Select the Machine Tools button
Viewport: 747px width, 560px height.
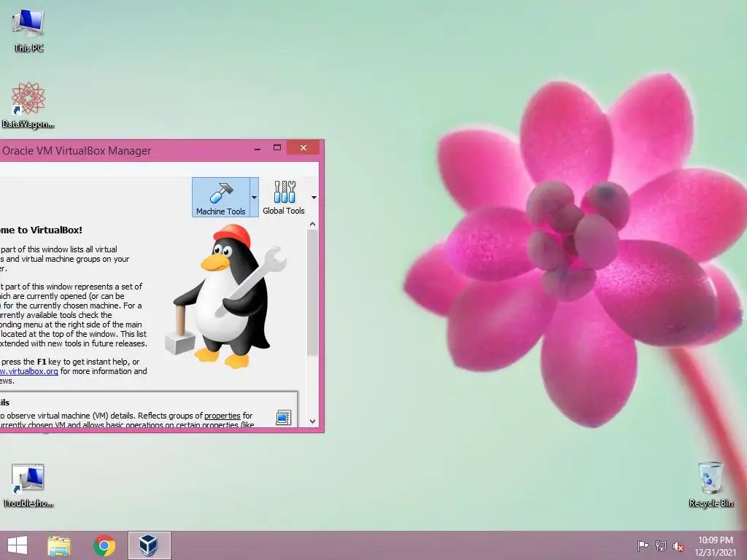pos(220,198)
